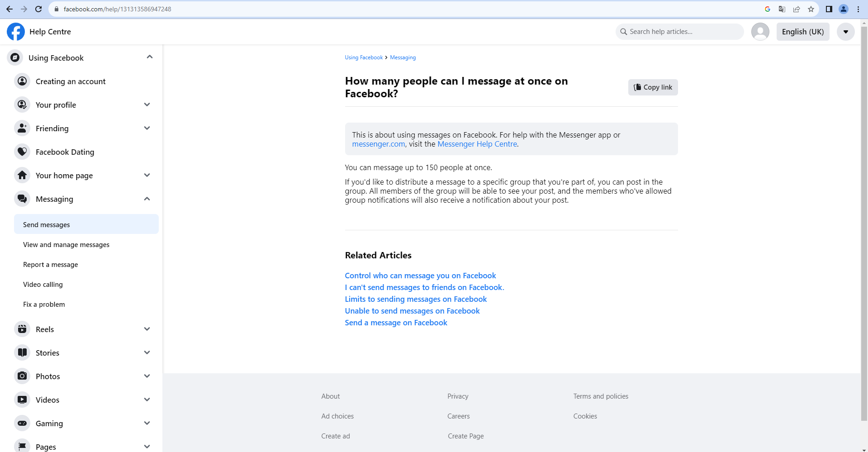The height and width of the screenshot is (452, 868).
Task: Open I can't send messages to friends article
Action: tap(425, 287)
